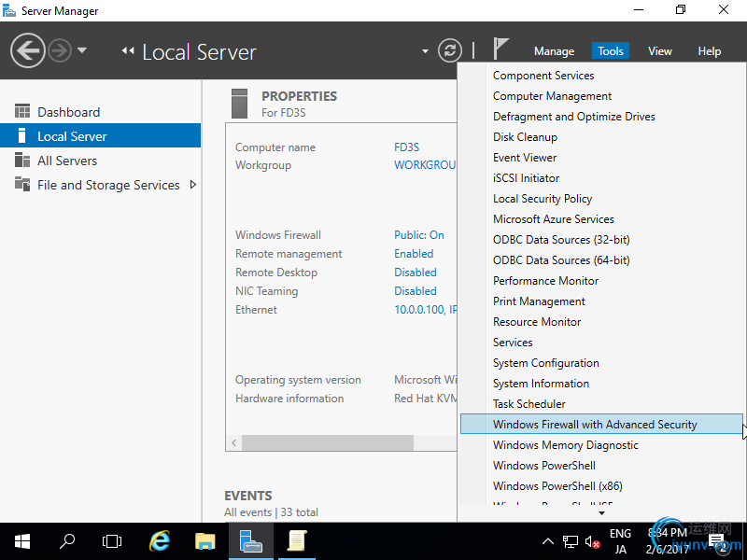This screenshot has height=560, width=747.
Task: Click Remote management Enabled link
Action: [x=414, y=253]
